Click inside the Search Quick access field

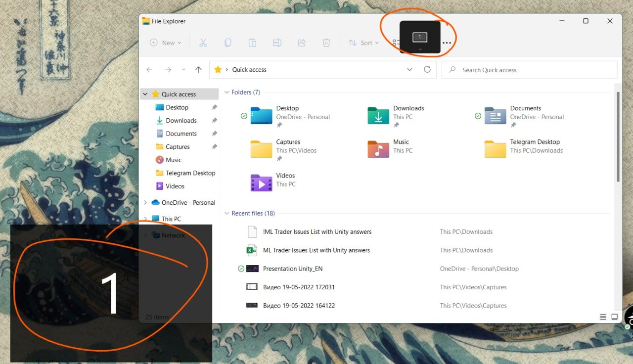tap(529, 70)
